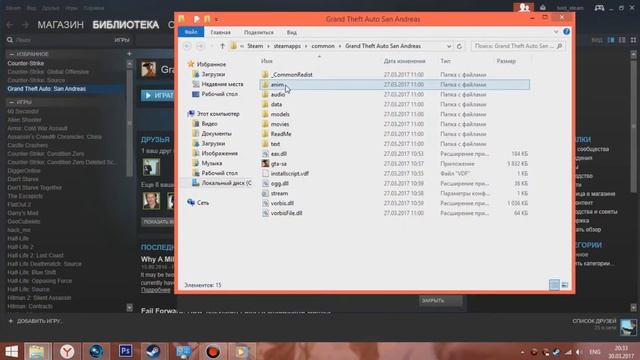This screenshot has height=360, width=640.
Task: Open Локальный диск (C in sidebar
Action: [x=226, y=183]
